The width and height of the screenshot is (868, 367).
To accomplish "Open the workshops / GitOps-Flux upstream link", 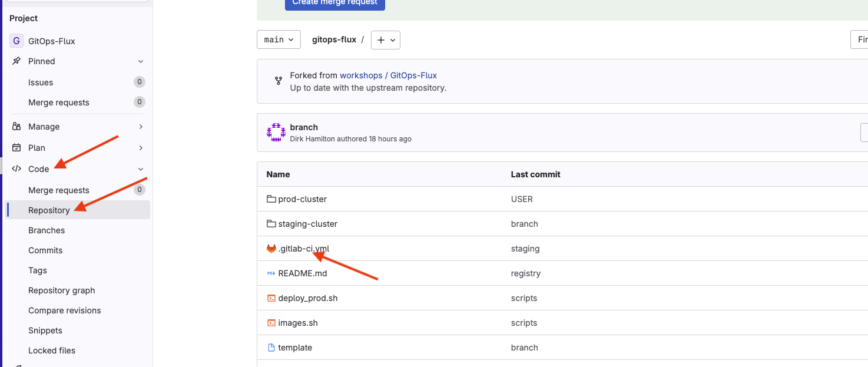I will [x=389, y=75].
